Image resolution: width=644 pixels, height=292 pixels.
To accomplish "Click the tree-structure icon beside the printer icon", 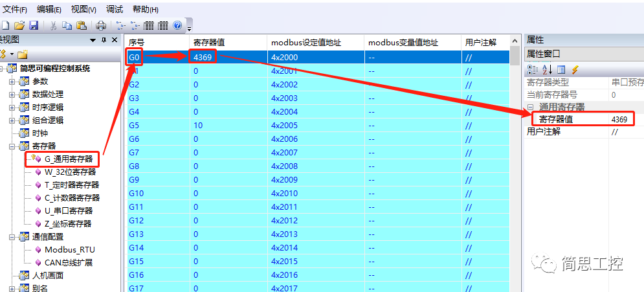I will (x=121, y=25).
